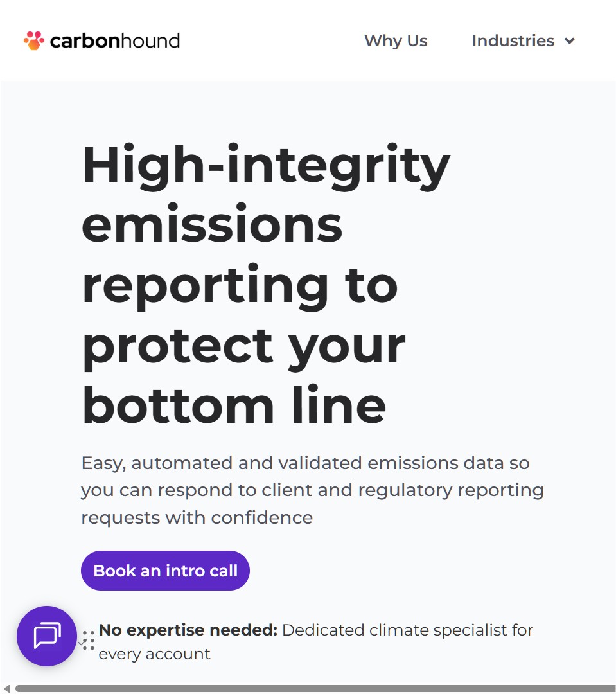Screen dimensions: 616x694
Task: Go to the Why Us page
Action: (x=396, y=41)
